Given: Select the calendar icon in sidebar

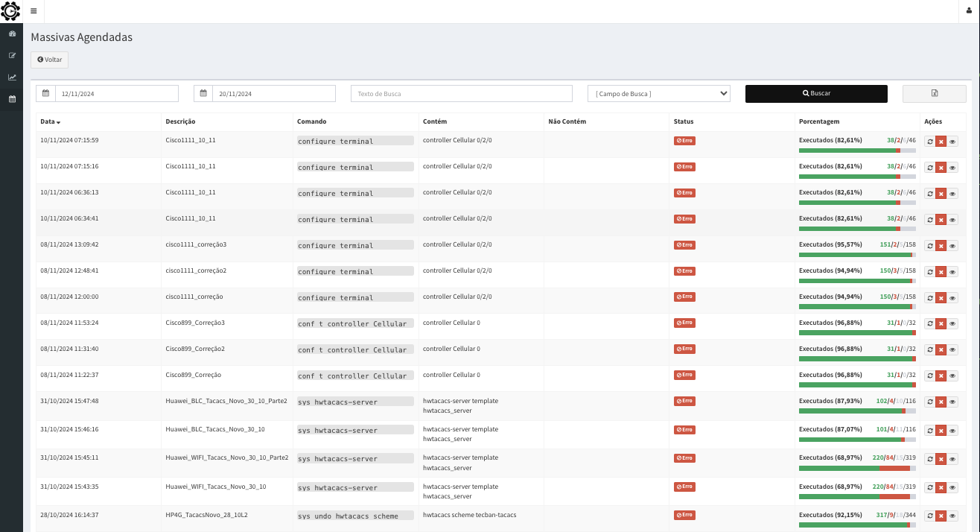Looking at the screenshot, I should tap(12, 99).
